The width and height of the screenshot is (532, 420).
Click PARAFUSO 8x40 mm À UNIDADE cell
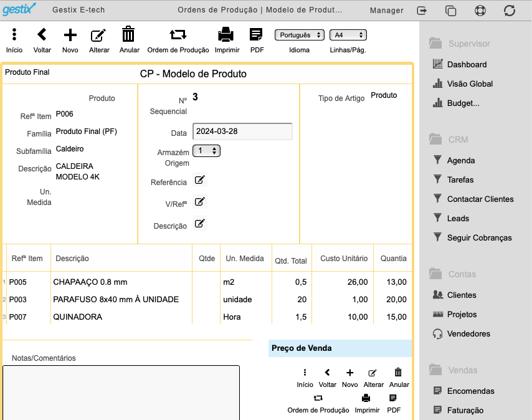pos(116,299)
